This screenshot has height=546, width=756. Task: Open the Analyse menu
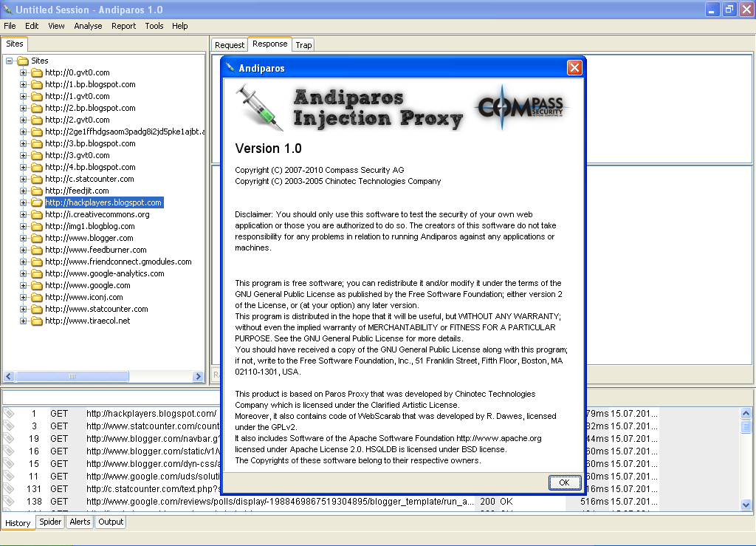(88, 26)
